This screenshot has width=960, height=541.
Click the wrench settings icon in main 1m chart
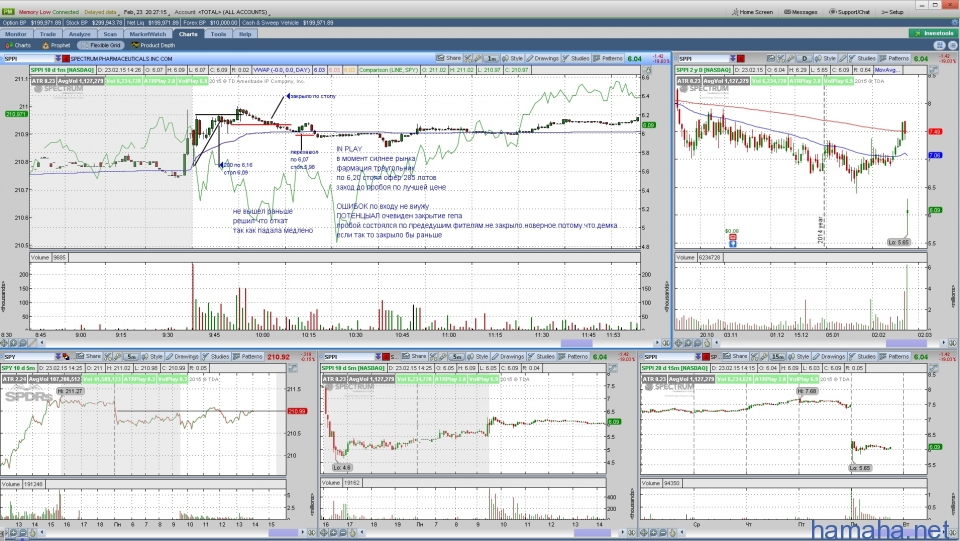(x=477, y=58)
